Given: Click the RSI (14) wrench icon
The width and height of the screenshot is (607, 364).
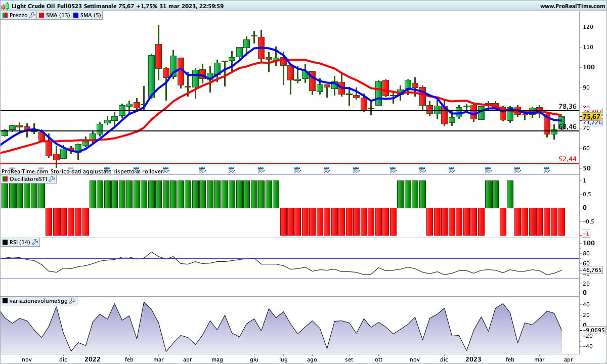Looking at the screenshot, I should (35, 243).
